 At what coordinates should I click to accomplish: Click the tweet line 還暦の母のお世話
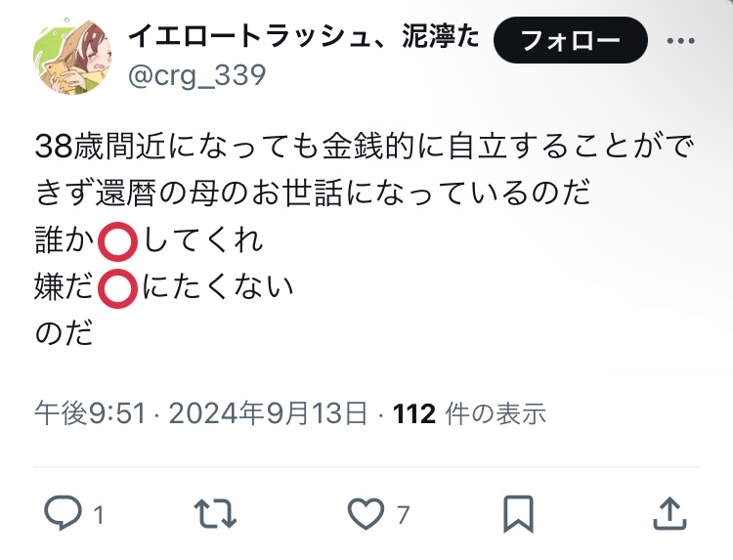point(313,194)
